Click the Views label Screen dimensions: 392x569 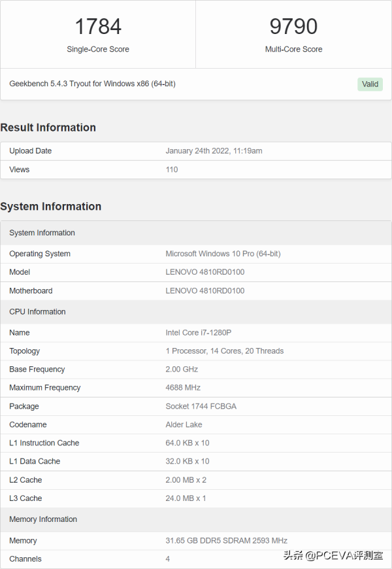[x=19, y=169]
